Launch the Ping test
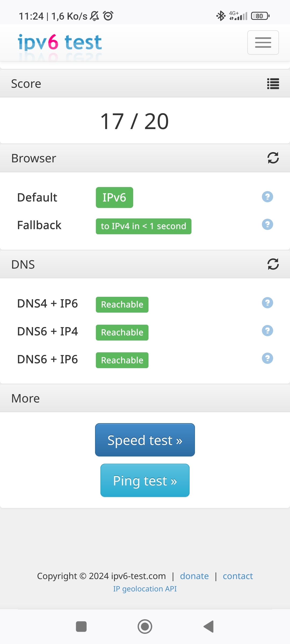This screenshot has height=644, width=290. click(145, 480)
